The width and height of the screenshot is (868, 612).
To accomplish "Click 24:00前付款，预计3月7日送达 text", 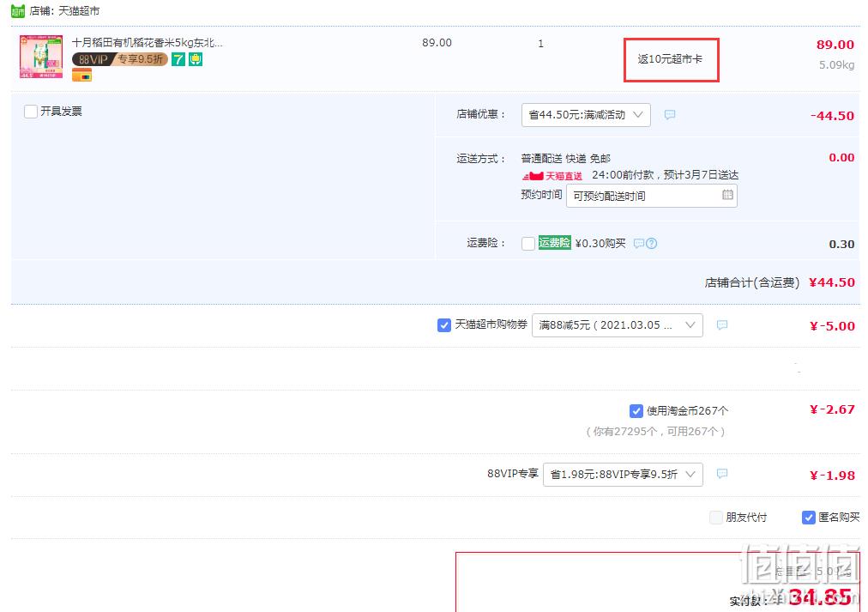I will pos(665,176).
